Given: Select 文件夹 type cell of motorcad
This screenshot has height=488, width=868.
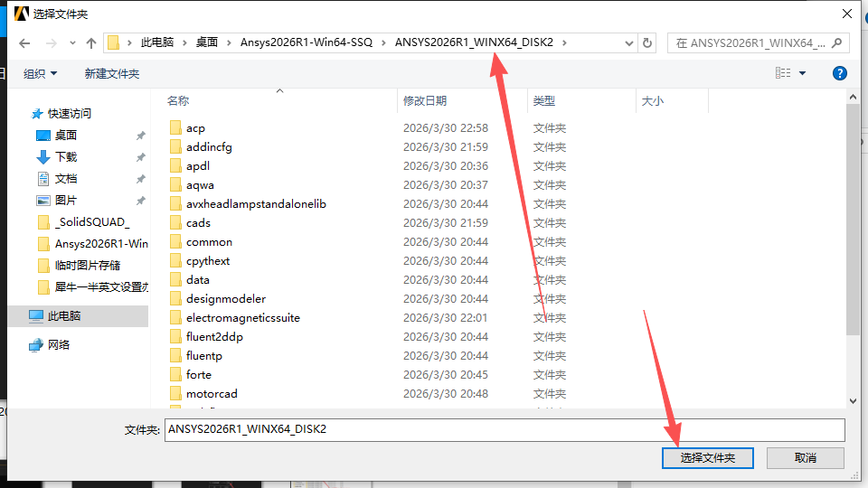Looking at the screenshot, I should (549, 393).
